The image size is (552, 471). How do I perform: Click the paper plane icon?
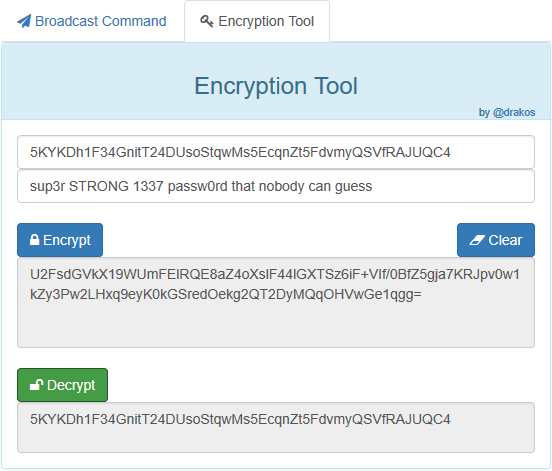(24, 21)
